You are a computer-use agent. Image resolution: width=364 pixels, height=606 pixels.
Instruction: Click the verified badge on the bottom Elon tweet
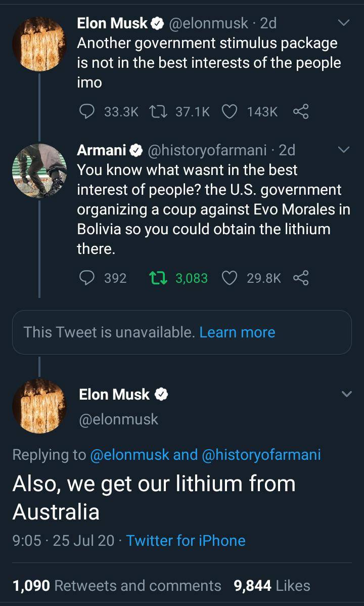click(161, 394)
